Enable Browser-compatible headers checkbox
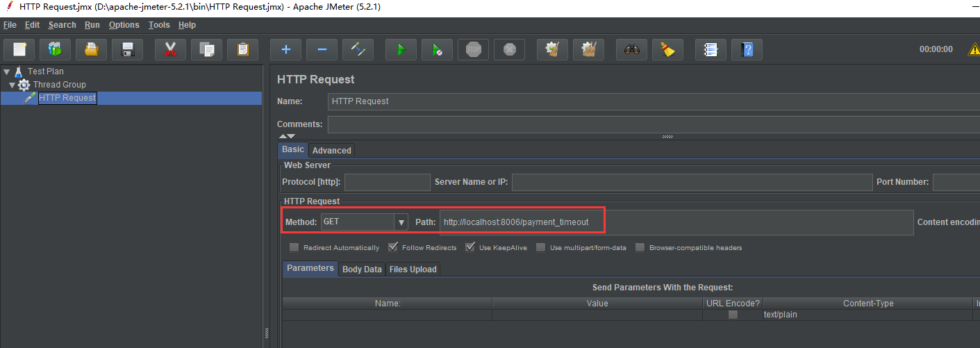980x348 pixels. [640, 247]
